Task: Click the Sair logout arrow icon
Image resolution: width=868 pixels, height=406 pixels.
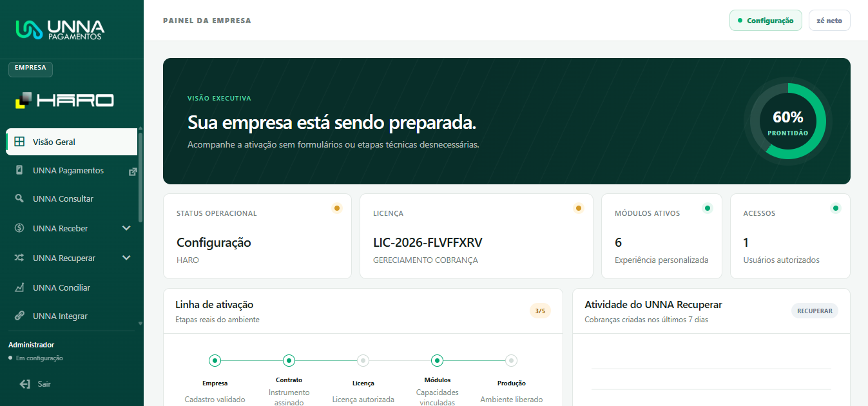Action: (25, 384)
